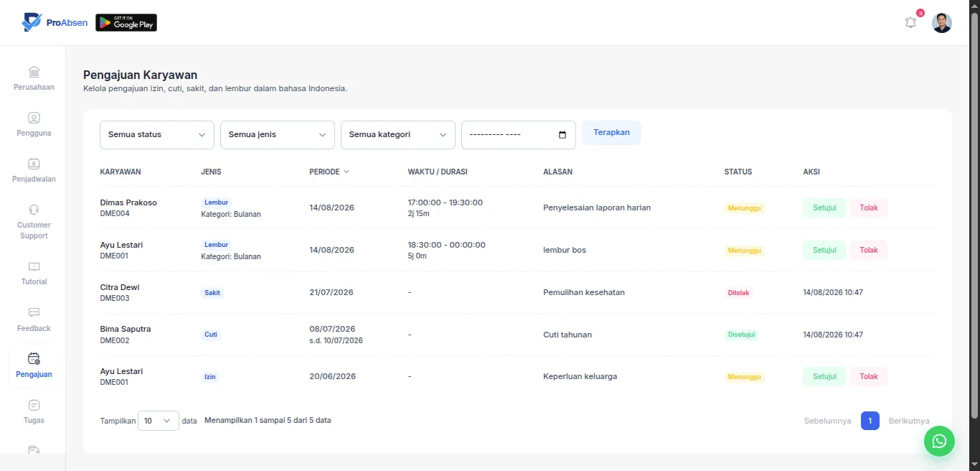980x471 pixels.
Task: Select the Tugas sidebar menu
Action: [34, 412]
